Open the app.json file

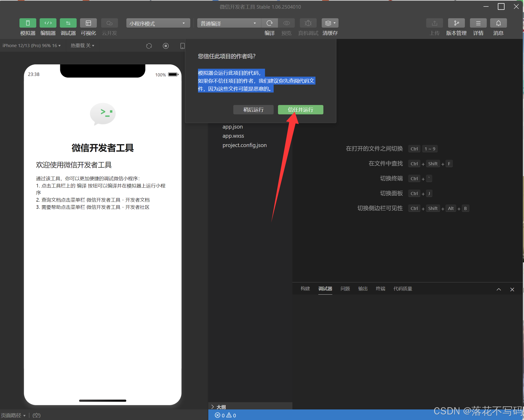point(232,127)
